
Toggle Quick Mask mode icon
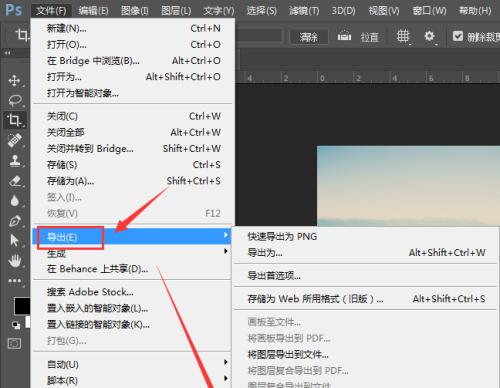tap(14, 343)
